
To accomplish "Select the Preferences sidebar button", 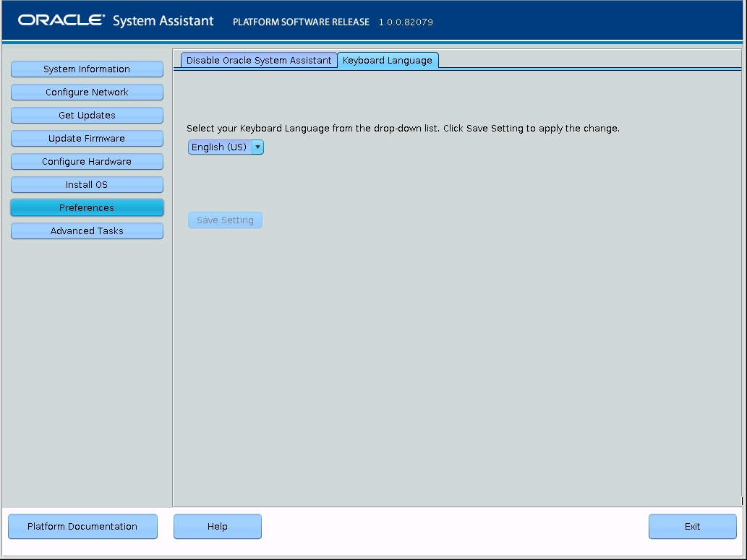I will click(x=87, y=207).
